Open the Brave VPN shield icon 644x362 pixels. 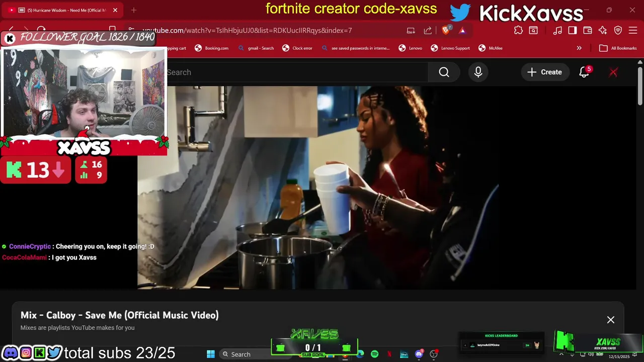coord(618,30)
